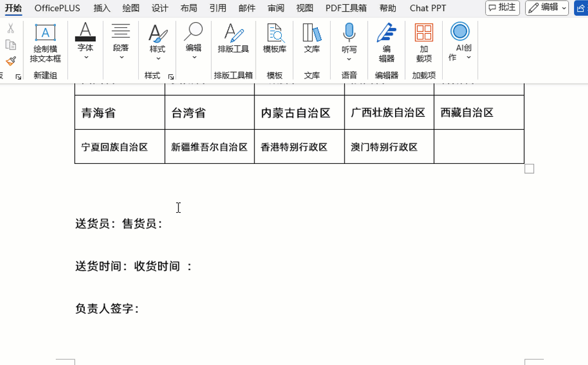Click the 收货时间 text
The image size is (588, 365).
coord(157,266)
